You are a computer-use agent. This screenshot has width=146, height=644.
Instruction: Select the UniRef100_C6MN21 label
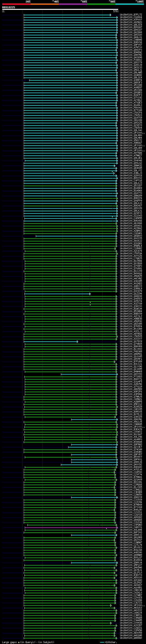(131, 399)
